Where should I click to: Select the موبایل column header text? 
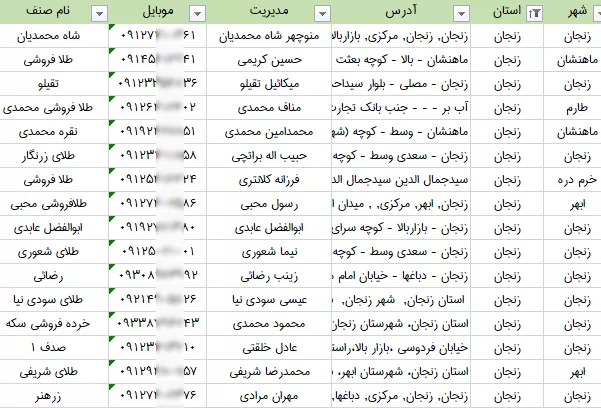coord(158,11)
